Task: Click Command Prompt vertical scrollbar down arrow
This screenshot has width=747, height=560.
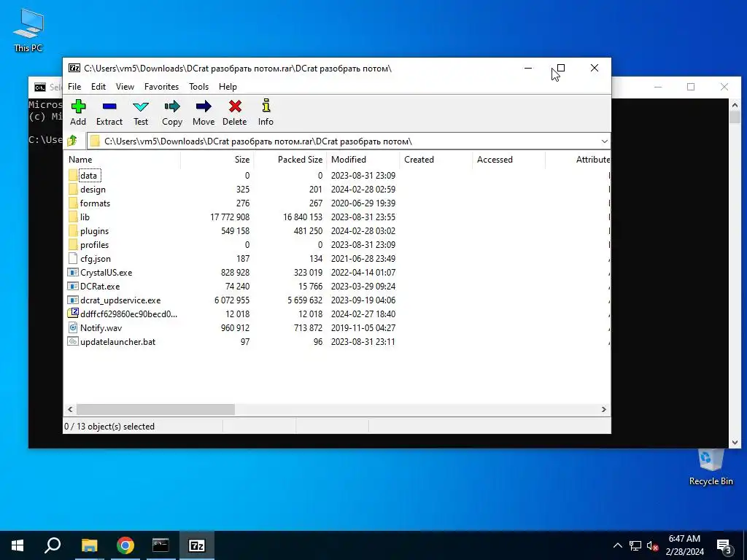Action: [735, 443]
